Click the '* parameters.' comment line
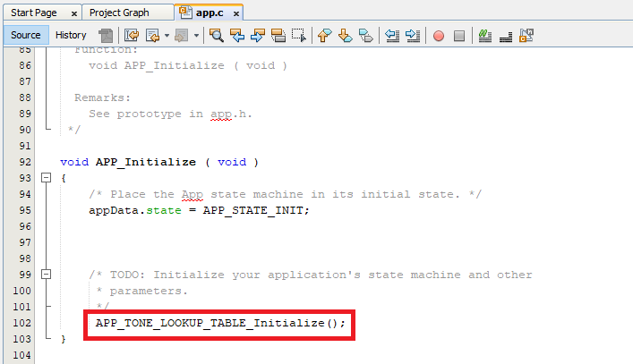 click(142, 291)
